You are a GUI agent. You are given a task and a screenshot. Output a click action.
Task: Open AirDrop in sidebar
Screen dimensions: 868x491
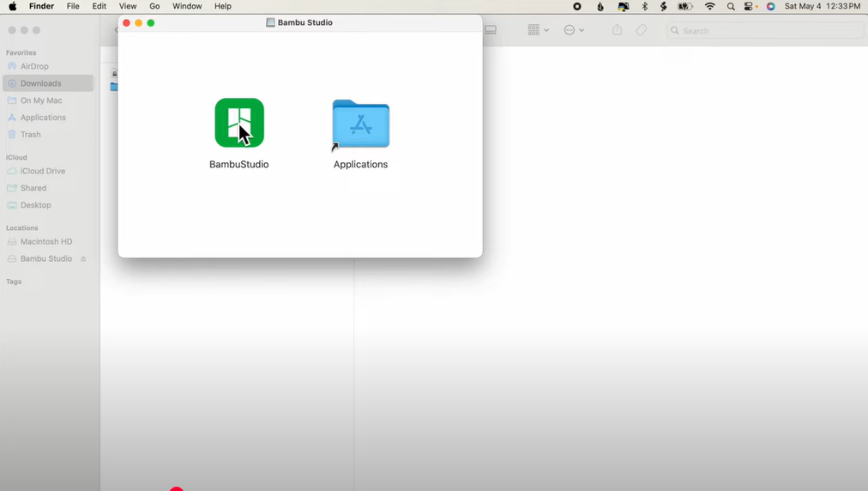coord(48,66)
